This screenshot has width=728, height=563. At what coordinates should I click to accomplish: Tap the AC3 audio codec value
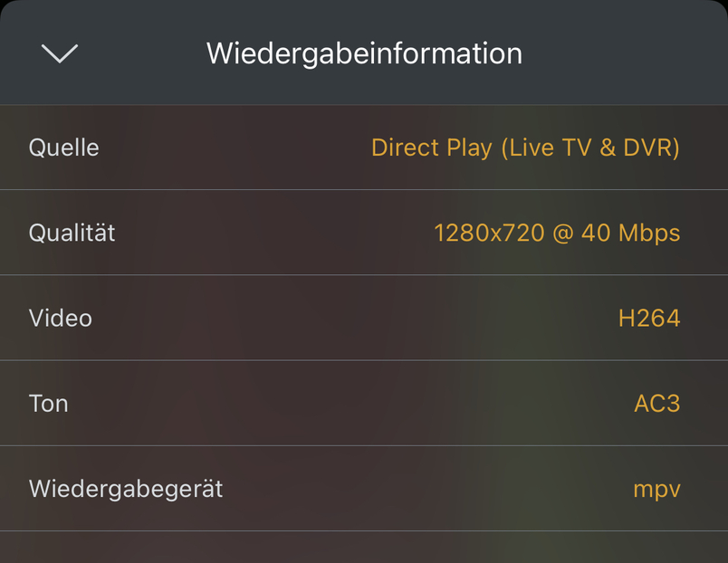[656, 403]
